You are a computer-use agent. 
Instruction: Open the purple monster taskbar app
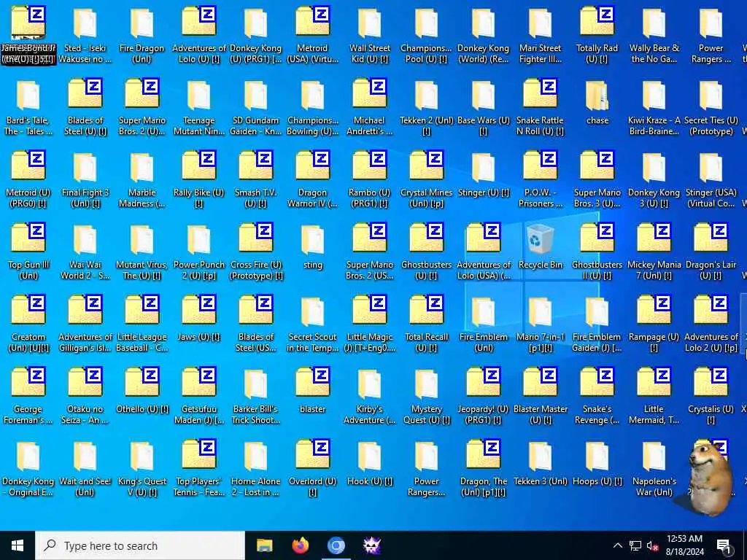point(371,545)
